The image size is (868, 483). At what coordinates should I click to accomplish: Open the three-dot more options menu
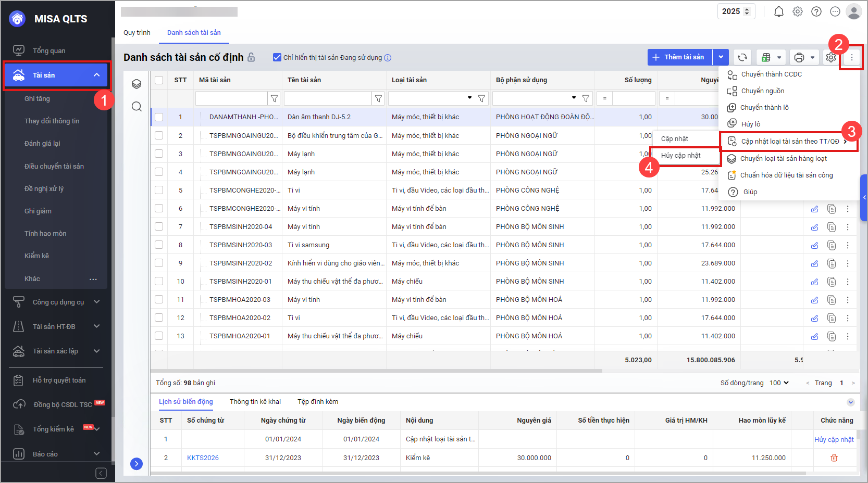[851, 58]
